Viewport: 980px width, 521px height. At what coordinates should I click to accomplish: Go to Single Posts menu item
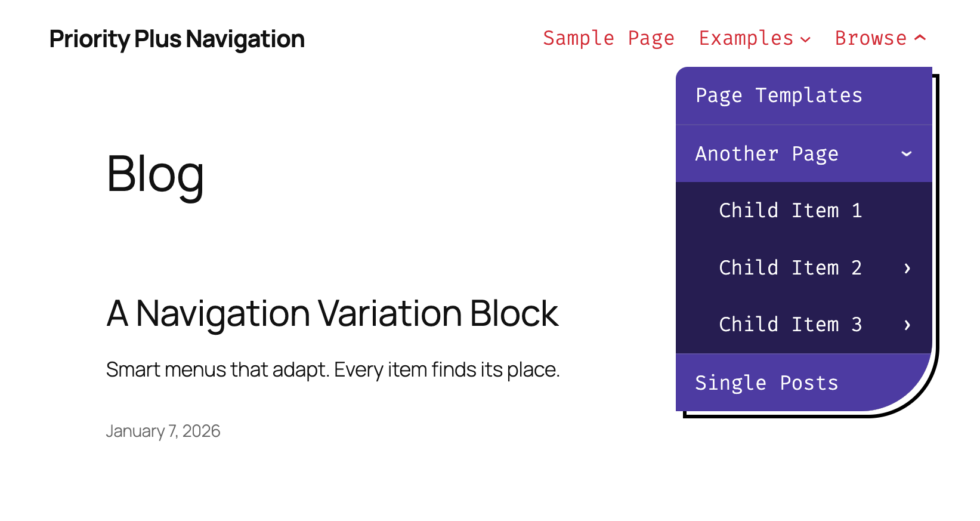[x=766, y=383]
